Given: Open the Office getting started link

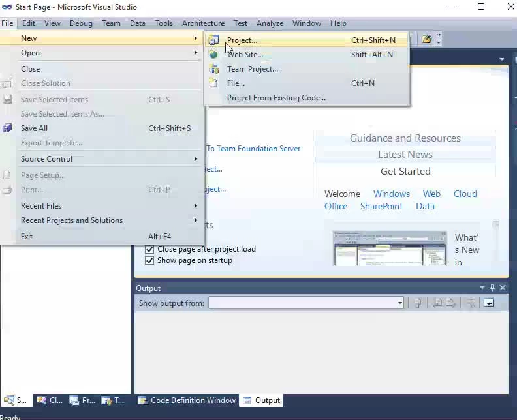Looking at the screenshot, I should coord(336,206).
